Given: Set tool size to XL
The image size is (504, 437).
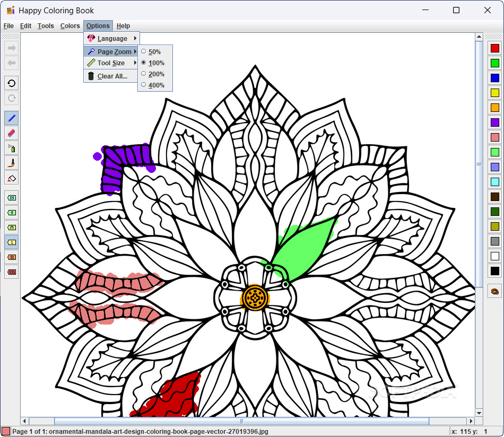Looking at the screenshot, I should 12,257.
